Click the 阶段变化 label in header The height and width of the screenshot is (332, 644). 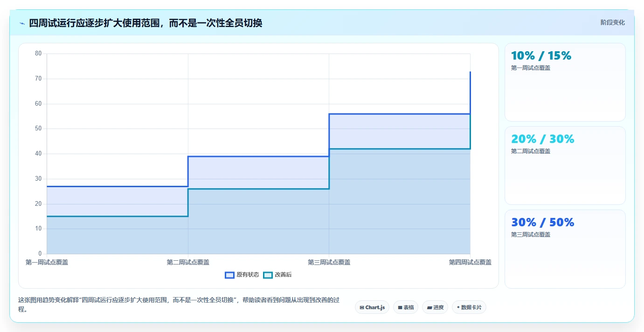click(x=612, y=22)
